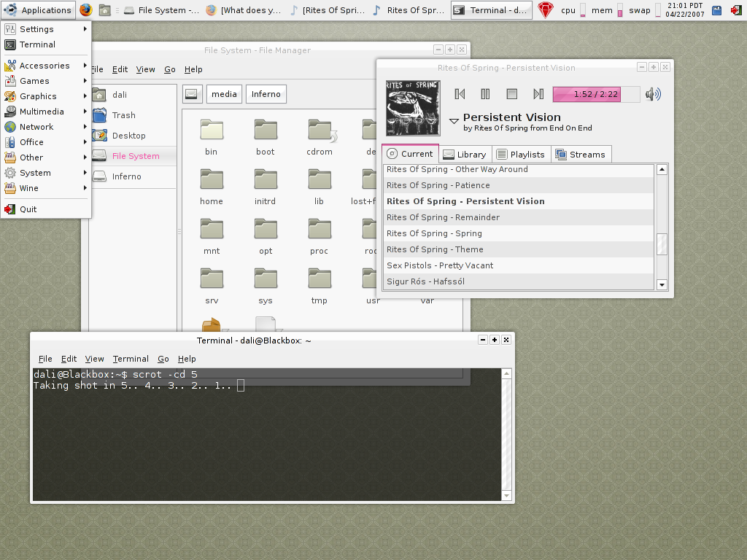The height and width of the screenshot is (560, 747).
Task: Open Edit menu in File Manager
Action: click(x=120, y=69)
